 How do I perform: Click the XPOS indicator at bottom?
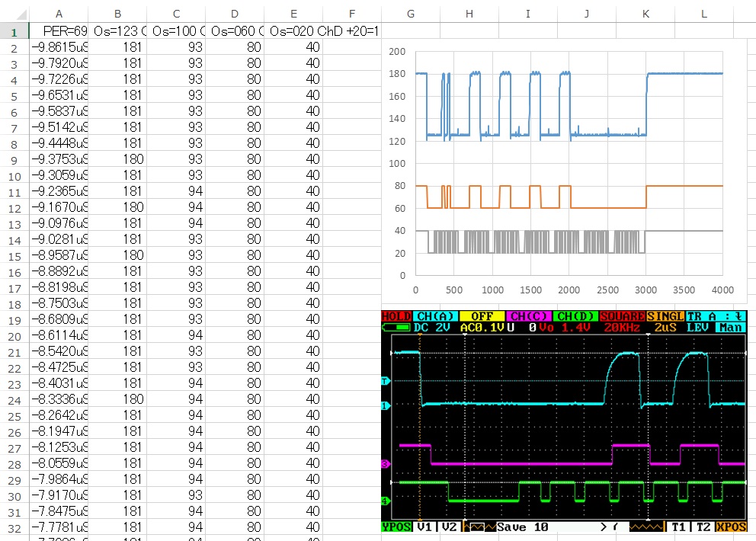732,527
